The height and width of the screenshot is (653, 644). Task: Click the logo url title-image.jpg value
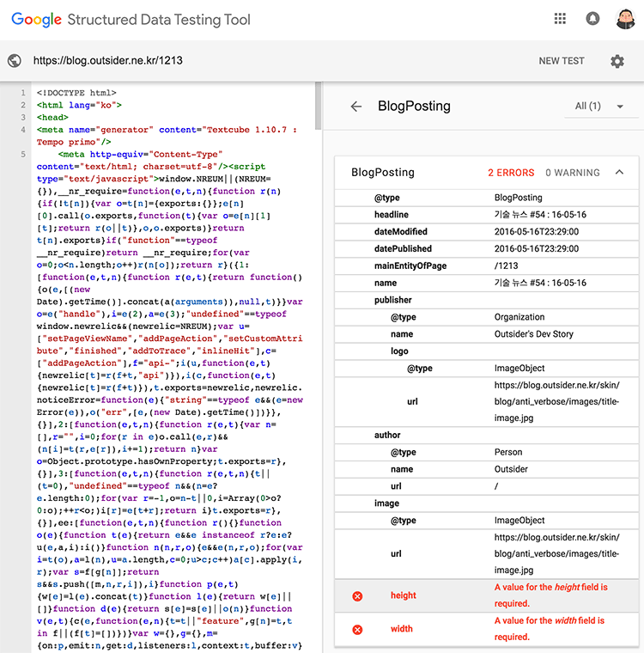[556, 401]
